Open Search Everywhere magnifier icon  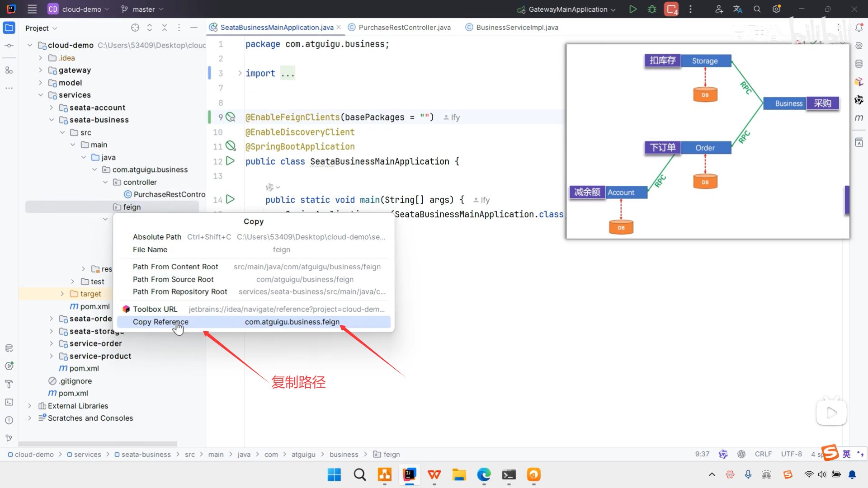(x=757, y=9)
